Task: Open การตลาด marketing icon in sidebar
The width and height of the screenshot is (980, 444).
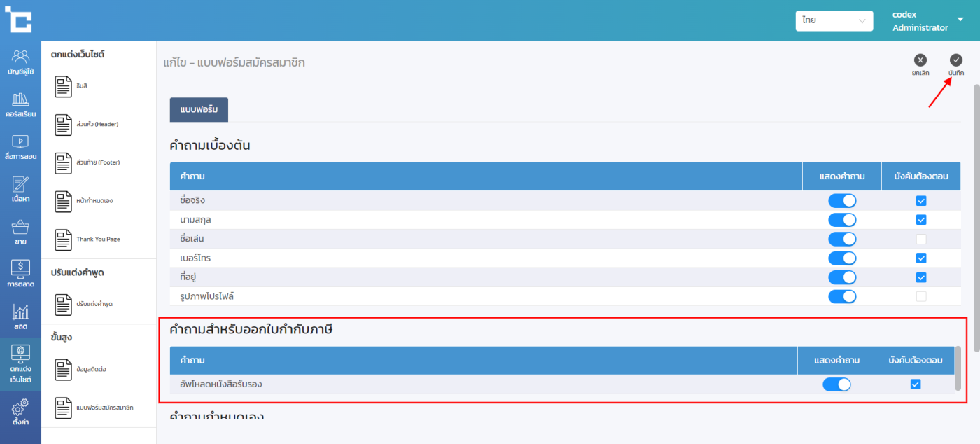Action: pyautogui.click(x=20, y=275)
